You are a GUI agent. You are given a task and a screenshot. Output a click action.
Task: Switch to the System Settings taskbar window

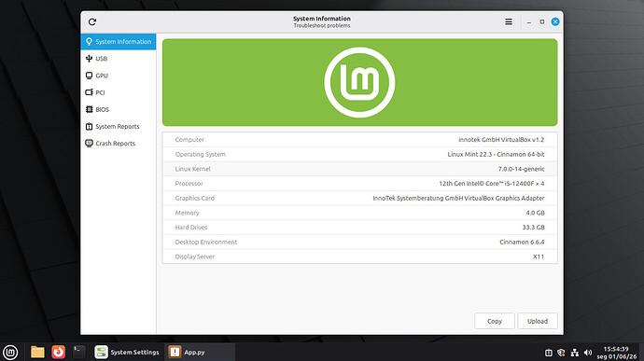(127, 352)
